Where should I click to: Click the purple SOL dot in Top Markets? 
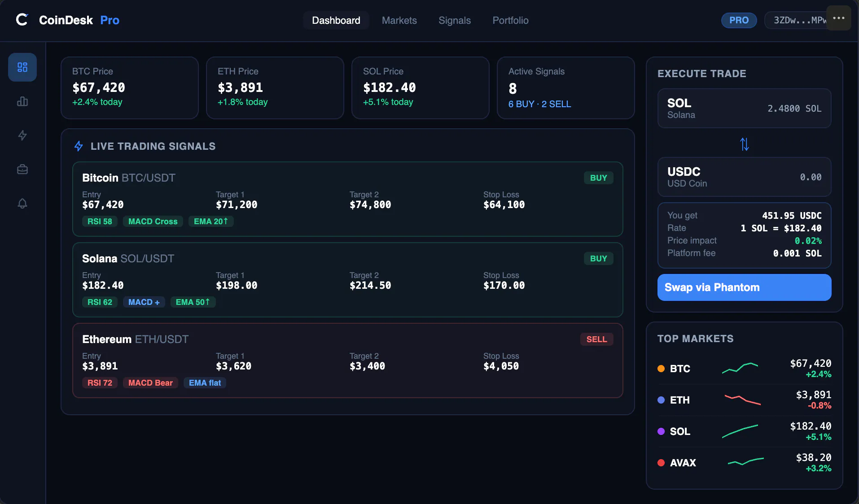661,431
